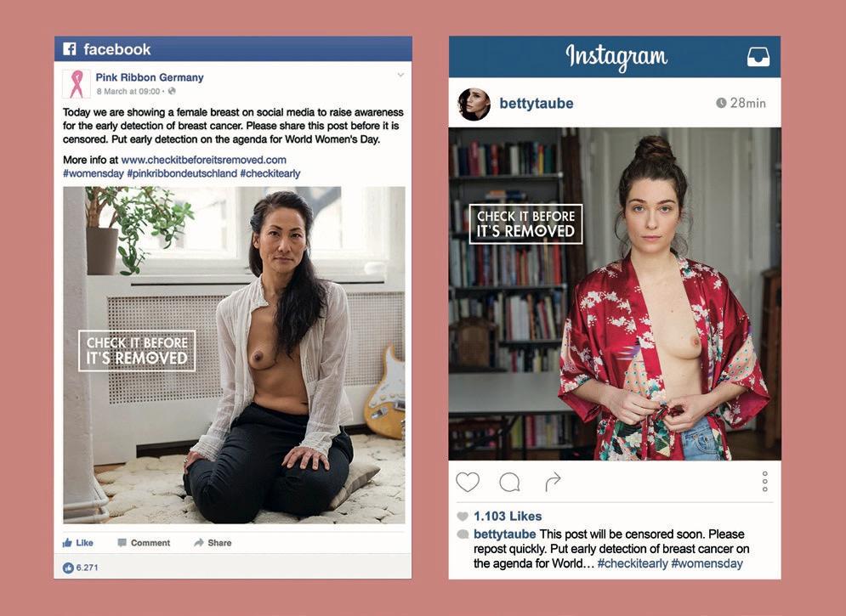Image resolution: width=846 pixels, height=616 pixels.
Task: Click Comment on the Facebook post
Action: coord(144,543)
